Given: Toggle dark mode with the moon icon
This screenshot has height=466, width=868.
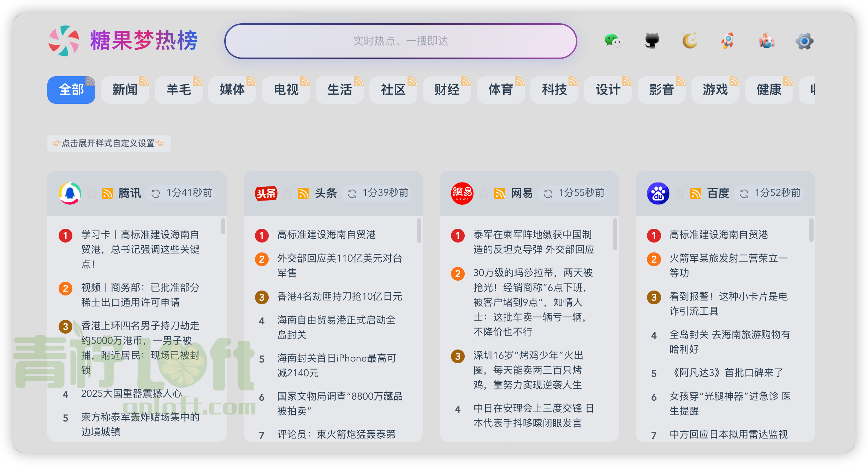Looking at the screenshot, I should point(690,41).
